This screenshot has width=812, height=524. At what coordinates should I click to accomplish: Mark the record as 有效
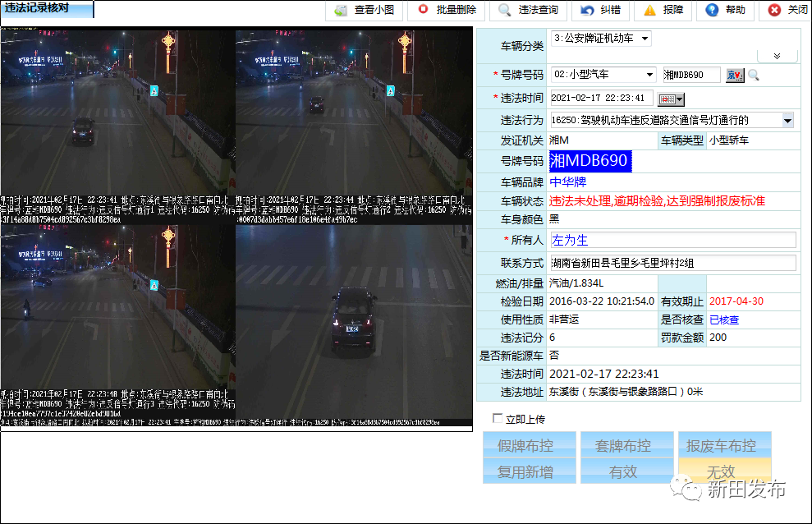point(626,471)
